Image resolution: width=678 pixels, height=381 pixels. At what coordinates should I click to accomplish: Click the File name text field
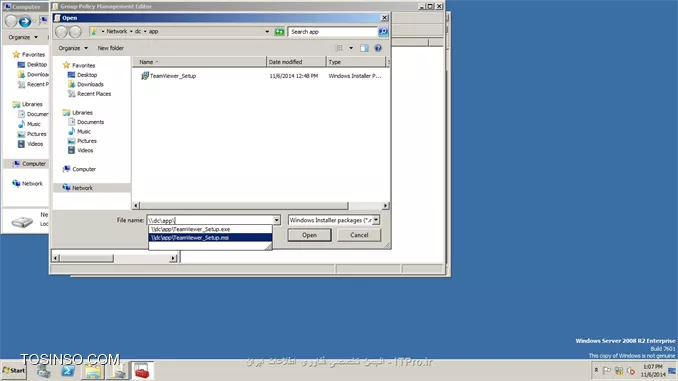coord(209,220)
